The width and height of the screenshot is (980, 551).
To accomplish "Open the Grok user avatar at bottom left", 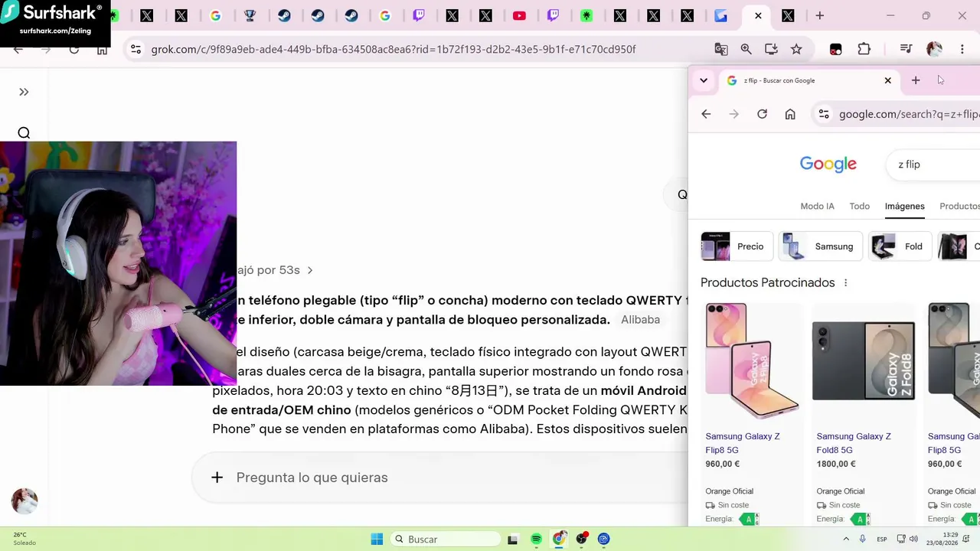I will tap(24, 501).
